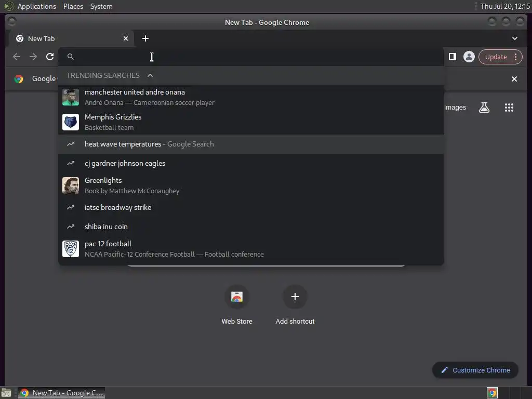Select New Tab - Google Chrome taskbar entry
Image resolution: width=532 pixels, height=399 pixels.
[x=61, y=393]
